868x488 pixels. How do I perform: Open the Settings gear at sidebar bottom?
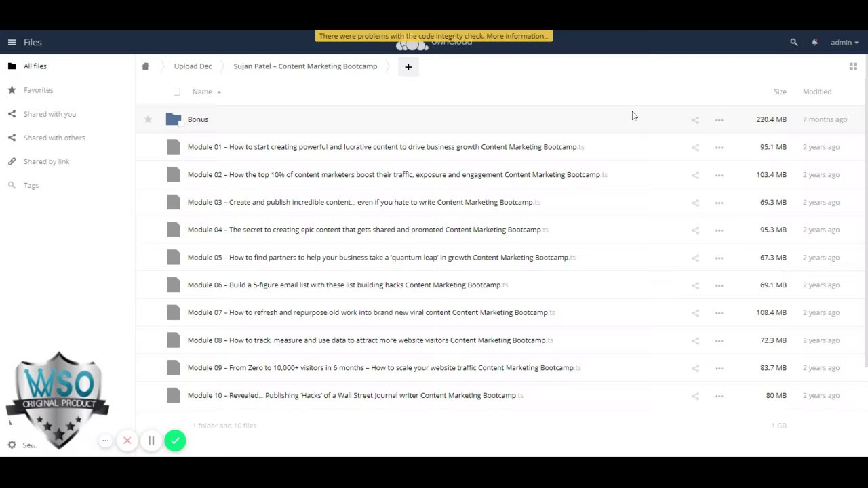coord(12,445)
